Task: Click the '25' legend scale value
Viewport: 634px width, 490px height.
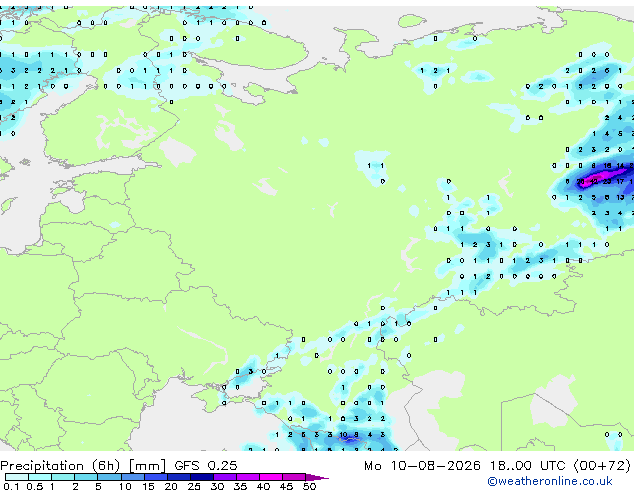Action: point(194,486)
